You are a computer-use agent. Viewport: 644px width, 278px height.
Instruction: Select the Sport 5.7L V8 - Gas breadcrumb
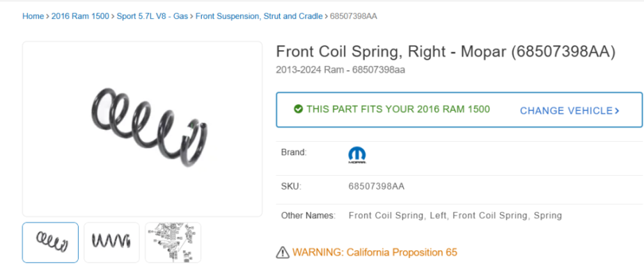(x=152, y=17)
